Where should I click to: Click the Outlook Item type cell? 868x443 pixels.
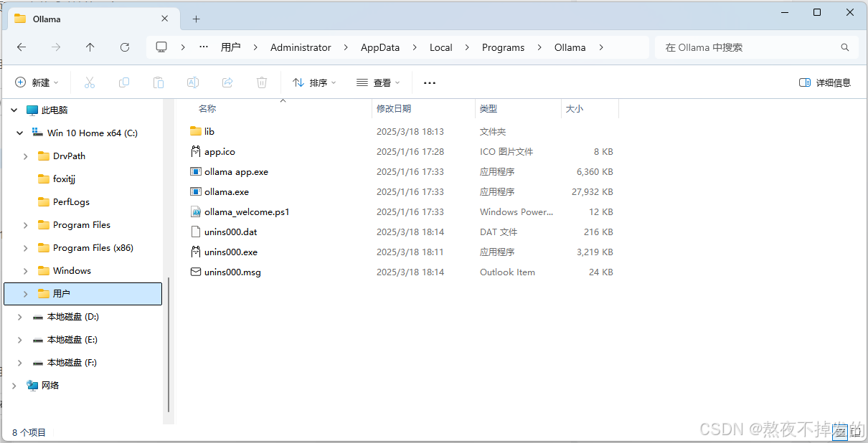coord(507,272)
